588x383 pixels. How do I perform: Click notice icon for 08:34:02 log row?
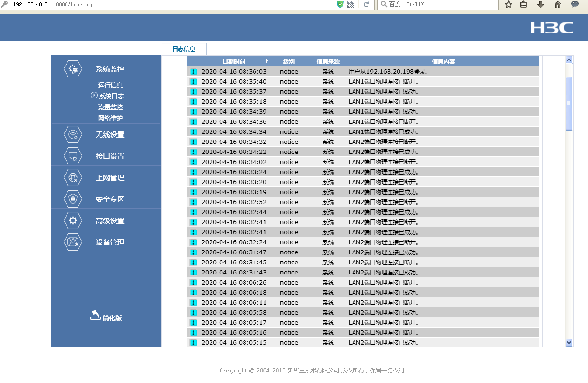coord(193,162)
